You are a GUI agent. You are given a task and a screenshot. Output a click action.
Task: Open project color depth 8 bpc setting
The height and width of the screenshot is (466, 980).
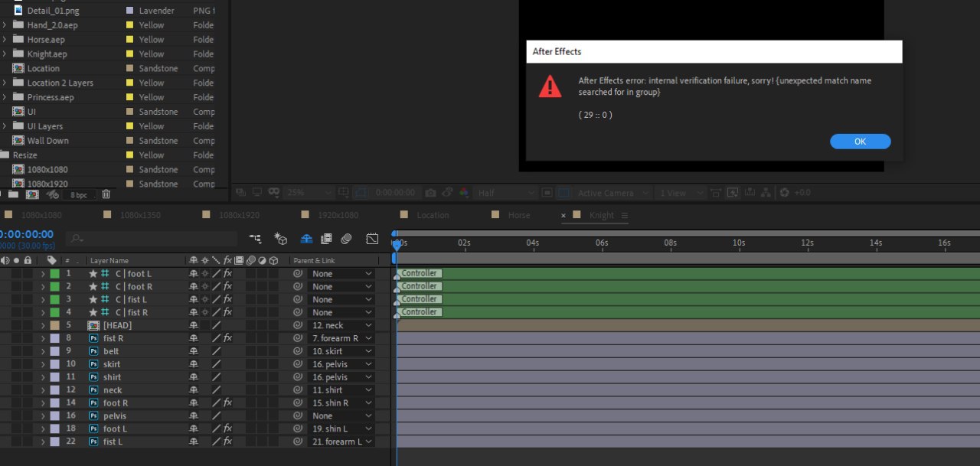(79, 194)
